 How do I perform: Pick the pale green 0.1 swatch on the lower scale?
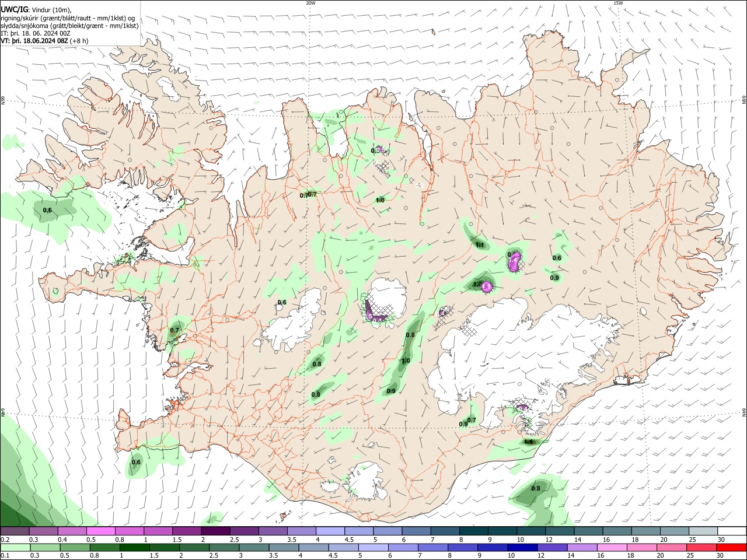click(15, 547)
